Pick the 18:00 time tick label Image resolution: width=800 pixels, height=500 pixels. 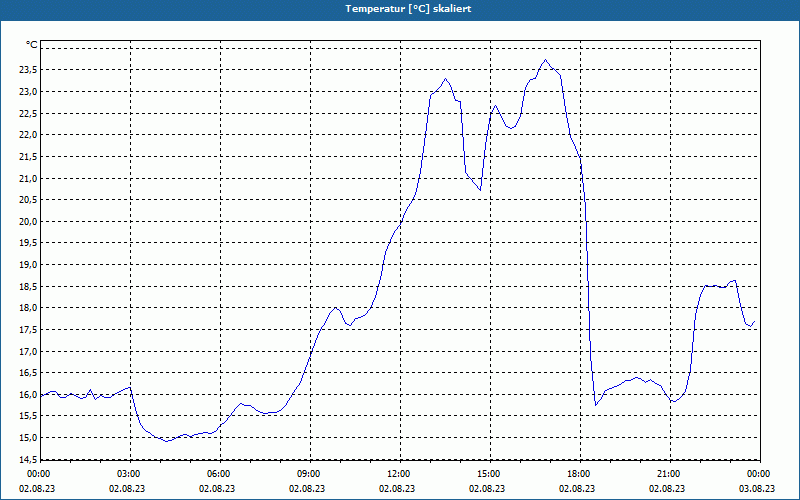(580, 474)
